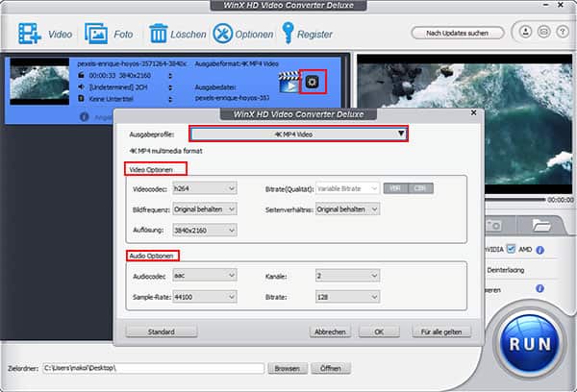Click the '4K MP4 multimedia format' description

165,151
